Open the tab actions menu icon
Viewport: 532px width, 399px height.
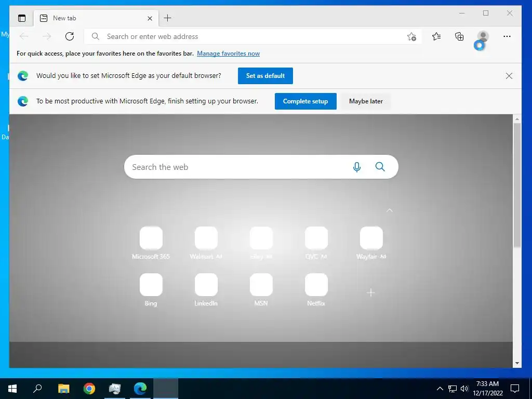tap(22, 18)
